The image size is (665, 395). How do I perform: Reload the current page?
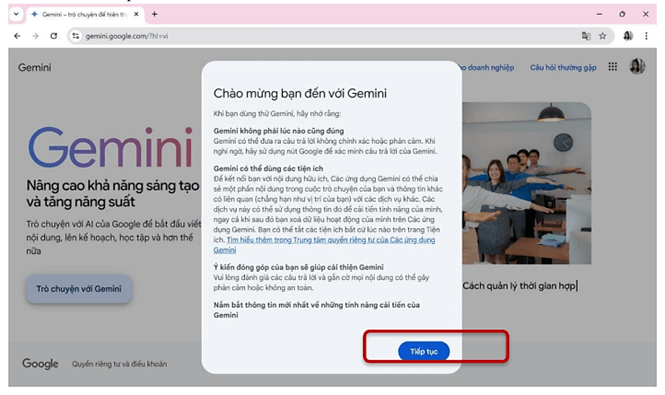tap(53, 36)
